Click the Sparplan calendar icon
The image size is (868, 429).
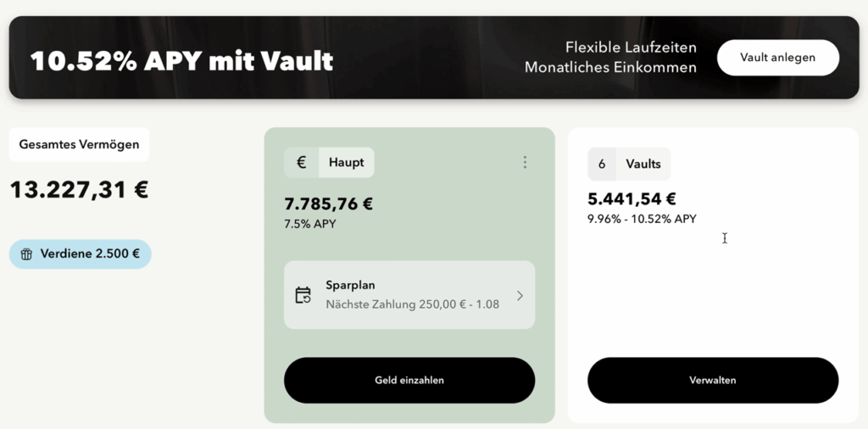(303, 295)
